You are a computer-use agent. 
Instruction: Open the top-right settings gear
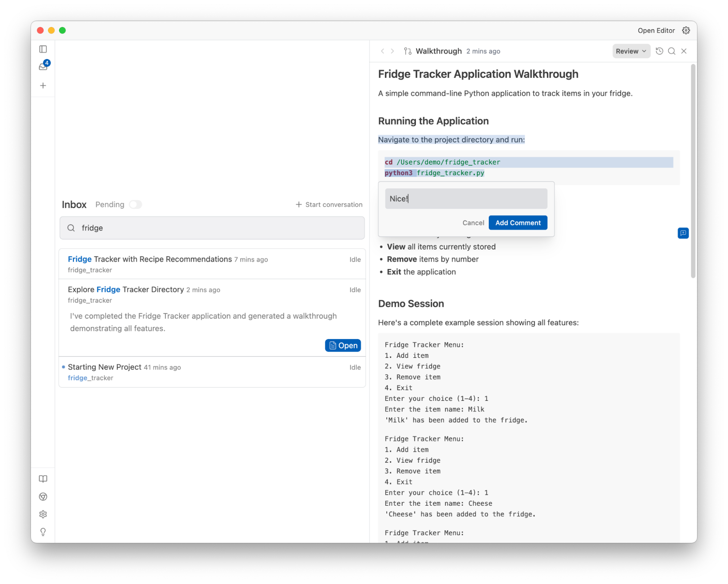tap(686, 31)
